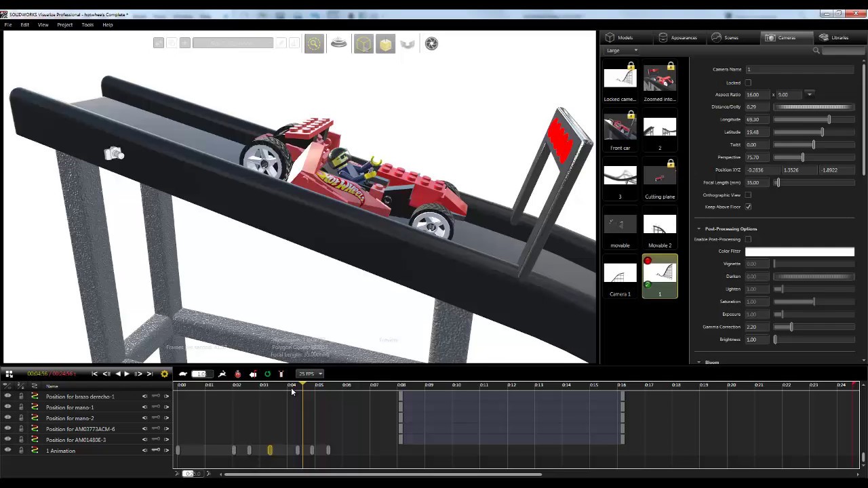Screen dimensions: 868x488
Task: Play the animation forward
Action: pyautogui.click(x=127, y=373)
